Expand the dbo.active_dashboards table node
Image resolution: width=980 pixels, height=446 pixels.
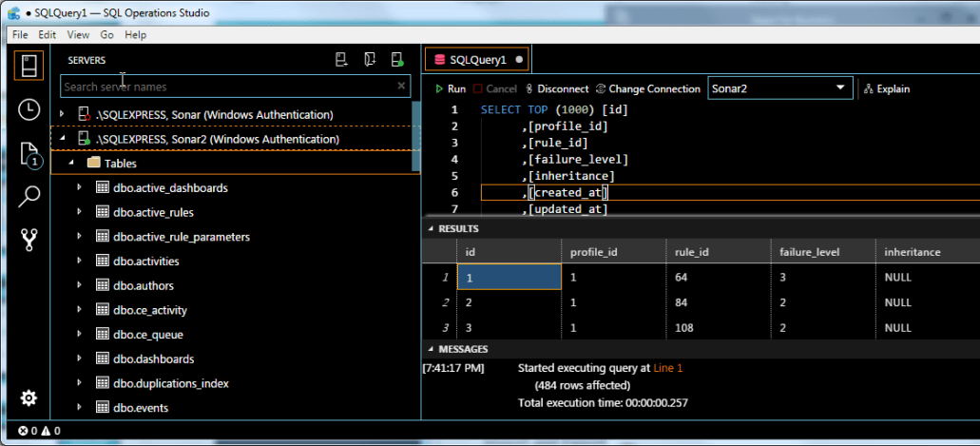[80, 188]
